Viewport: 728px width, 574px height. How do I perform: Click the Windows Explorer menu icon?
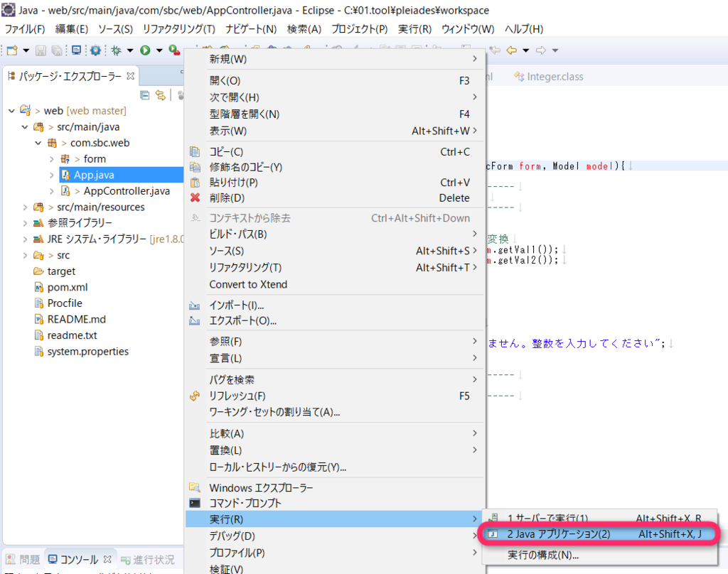click(195, 487)
